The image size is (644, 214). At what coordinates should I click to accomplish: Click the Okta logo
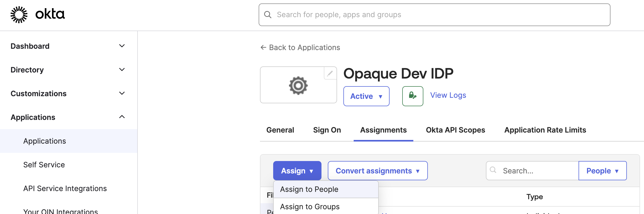(37, 14)
